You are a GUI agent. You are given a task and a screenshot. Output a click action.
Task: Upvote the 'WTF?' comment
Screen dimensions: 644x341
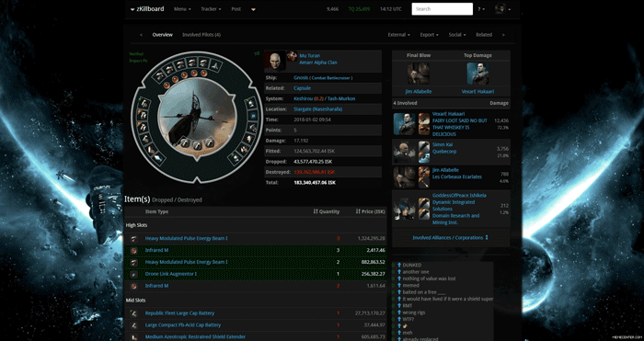398,319
